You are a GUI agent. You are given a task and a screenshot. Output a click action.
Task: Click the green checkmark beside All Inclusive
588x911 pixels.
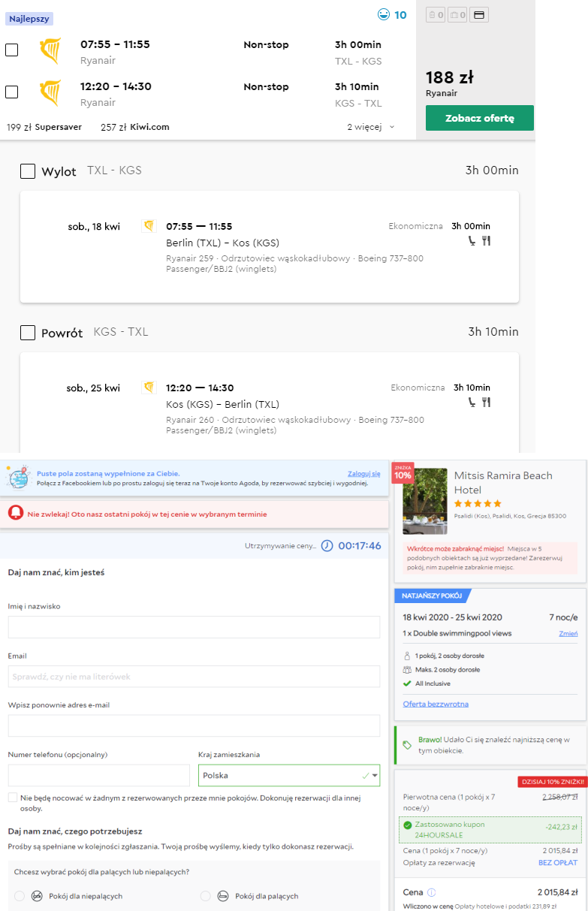point(406,683)
